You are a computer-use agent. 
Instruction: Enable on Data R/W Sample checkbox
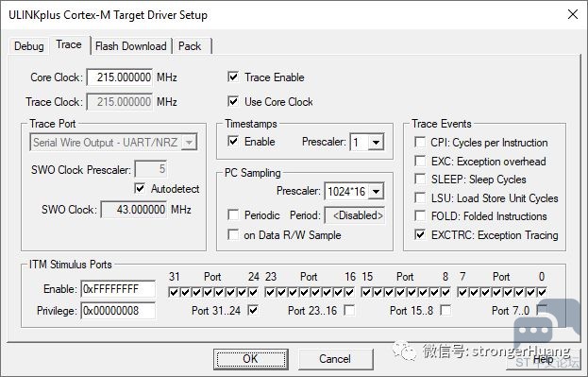pos(233,234)
